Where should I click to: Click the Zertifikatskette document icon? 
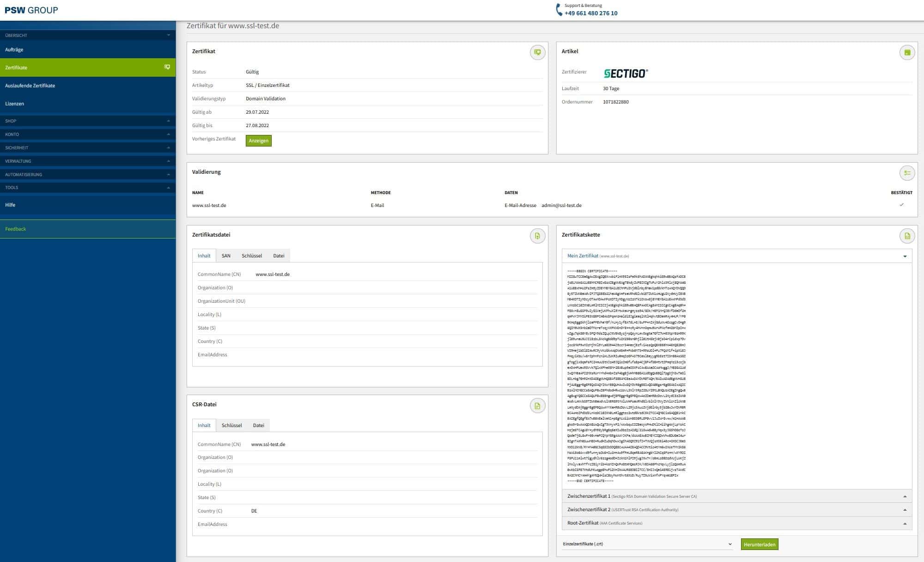(x=907, y=236)
